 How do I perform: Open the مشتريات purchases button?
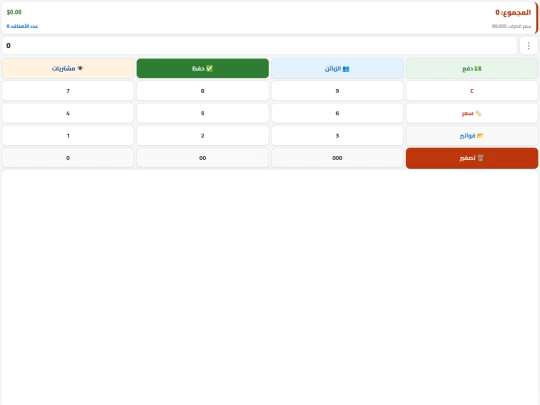point(68,69)
